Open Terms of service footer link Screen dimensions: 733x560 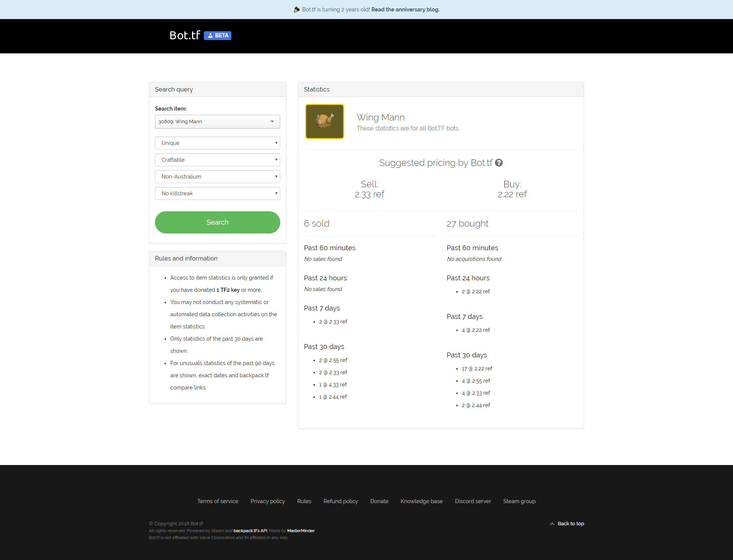click(x=218, y=501)
